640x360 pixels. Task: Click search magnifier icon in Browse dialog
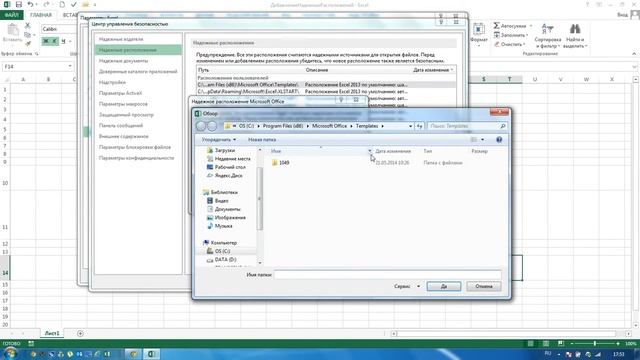(x=503, y=126)
